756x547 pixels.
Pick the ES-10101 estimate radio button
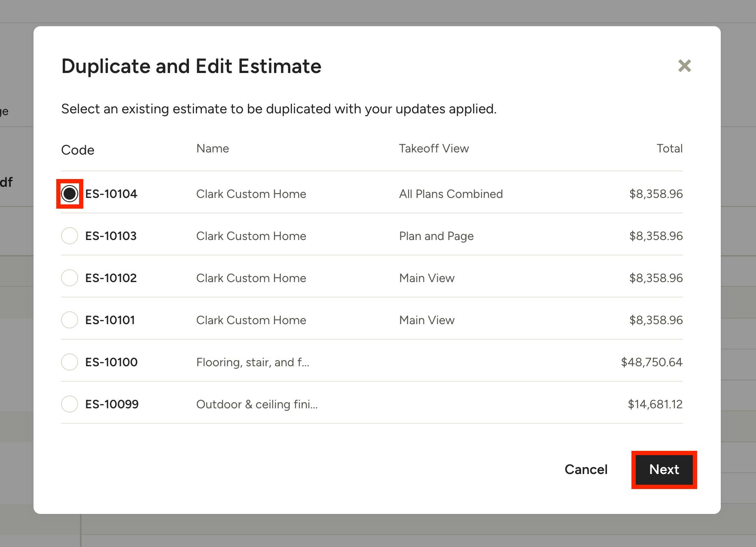point(70,320)
